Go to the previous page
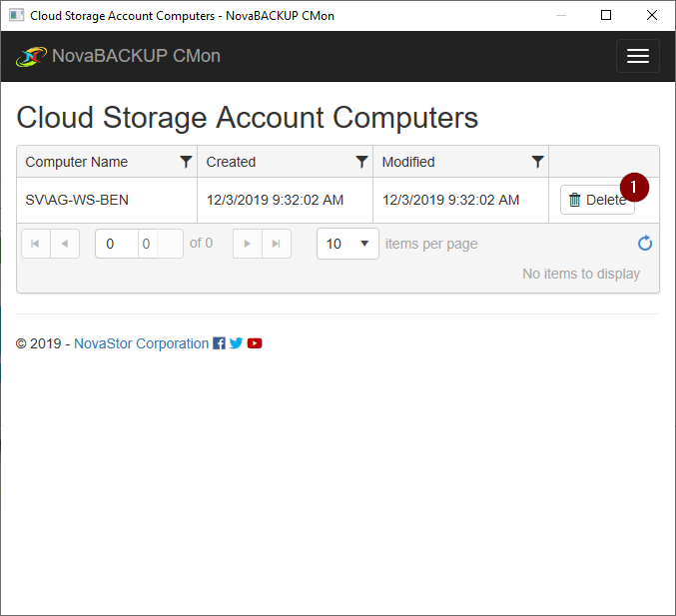This screenshot has width=676, height=616. click(65, 244)
